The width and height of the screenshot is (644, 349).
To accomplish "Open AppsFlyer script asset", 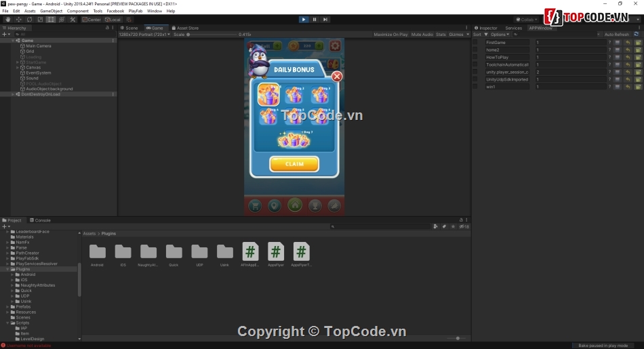I will (276, 255).
